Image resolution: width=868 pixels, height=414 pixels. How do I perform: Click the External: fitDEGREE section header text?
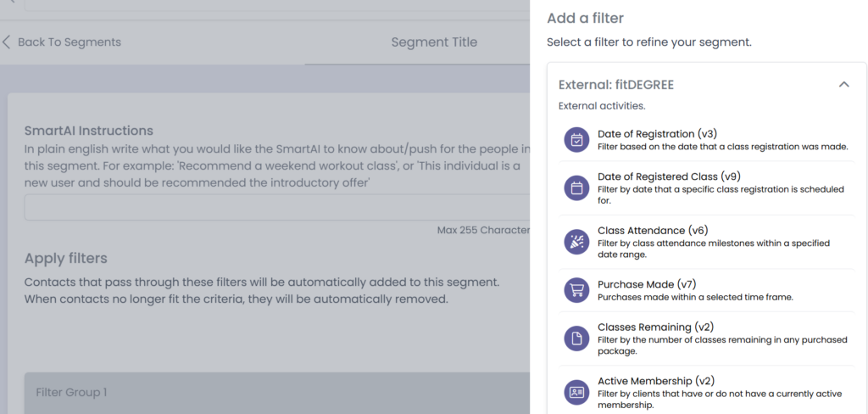(616, 84)
